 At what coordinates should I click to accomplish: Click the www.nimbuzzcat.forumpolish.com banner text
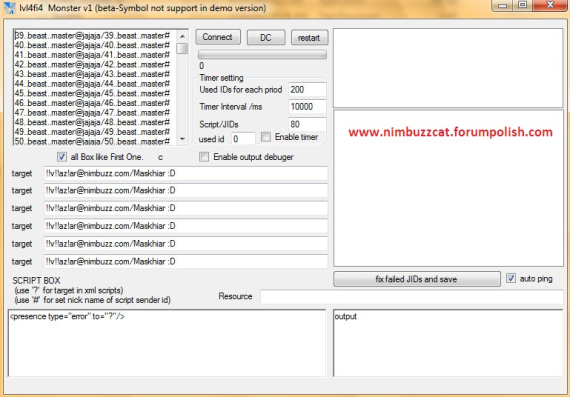[x=450, y=132]
